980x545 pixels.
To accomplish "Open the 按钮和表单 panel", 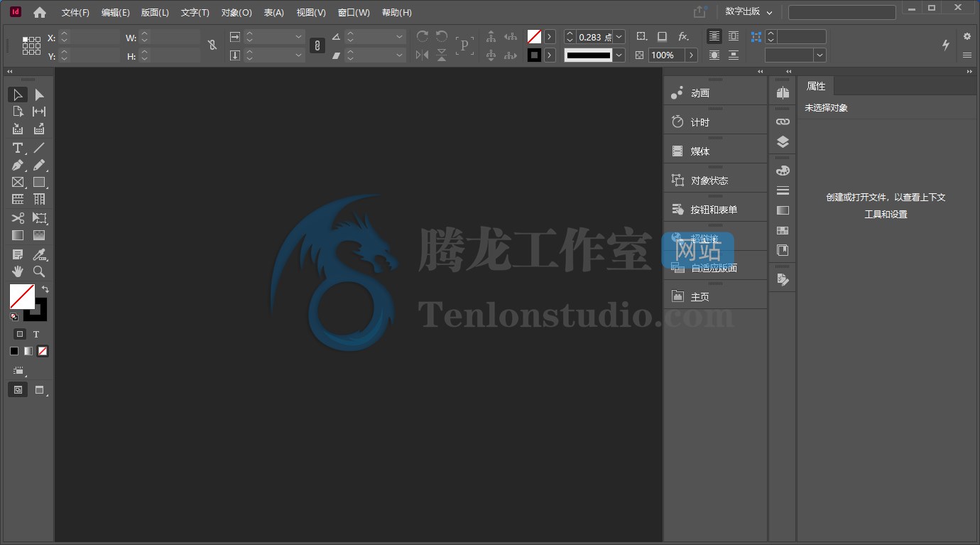I will [x=715, y=210].
